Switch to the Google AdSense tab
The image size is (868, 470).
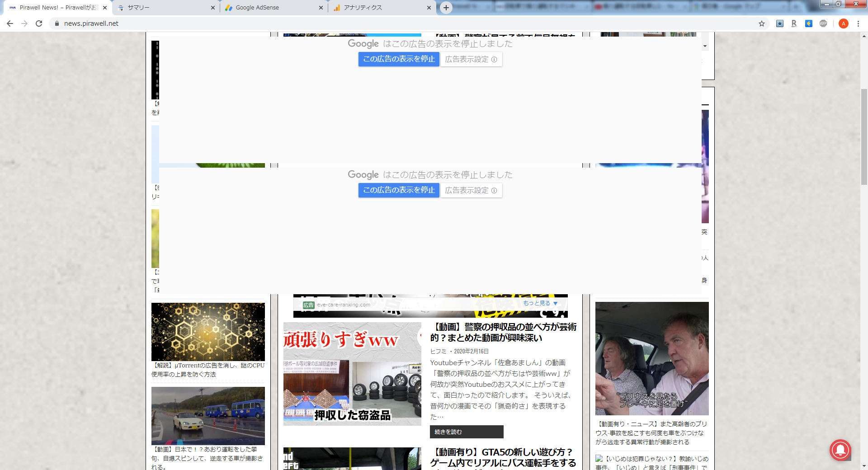(274, 8)
